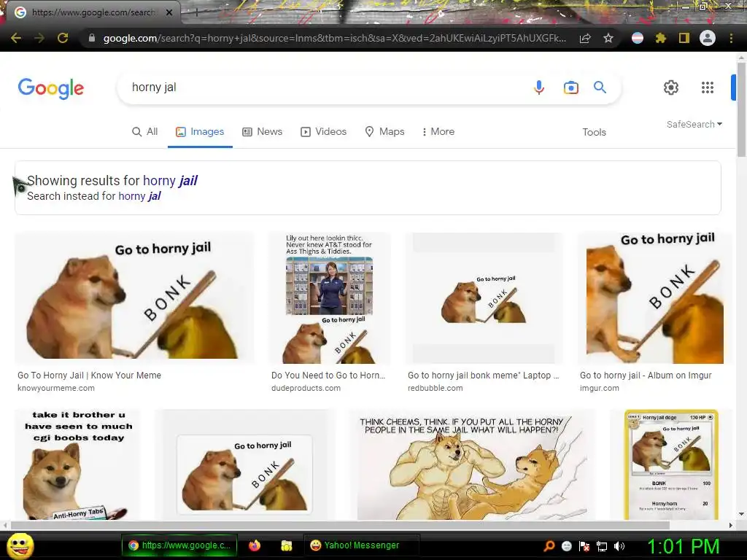Open the Imgur bonk meme thumbnail
The image size is (747, 560).
pyautogui.click(x=655, y=298)
